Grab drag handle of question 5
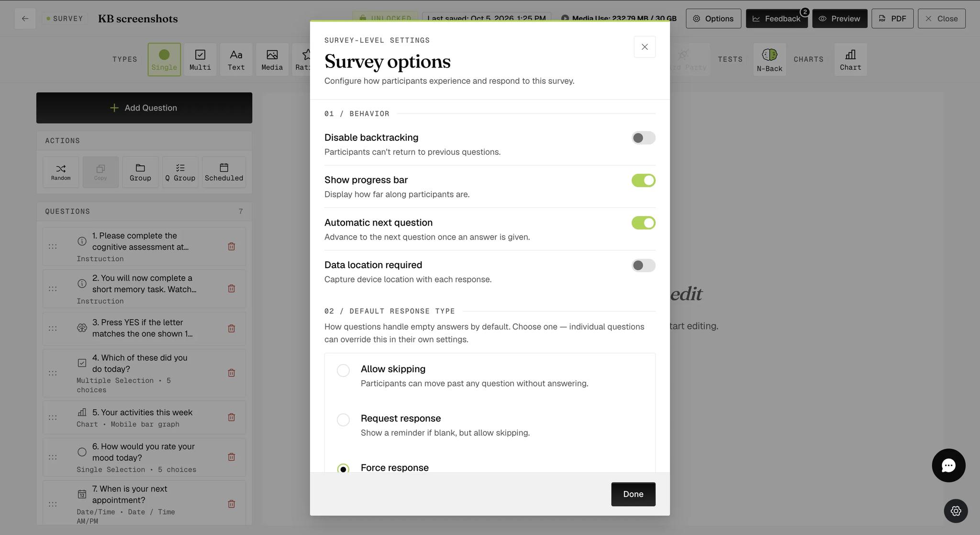Image resolution: width=980 pixels, height=535 pixels. point(53,418)
